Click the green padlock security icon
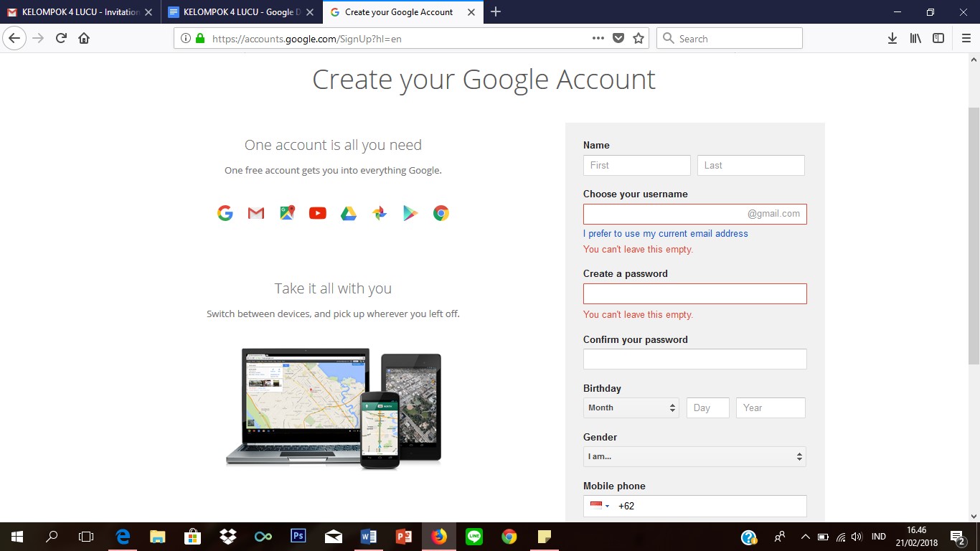Screen dimensions: 980x551 point(200,39)
